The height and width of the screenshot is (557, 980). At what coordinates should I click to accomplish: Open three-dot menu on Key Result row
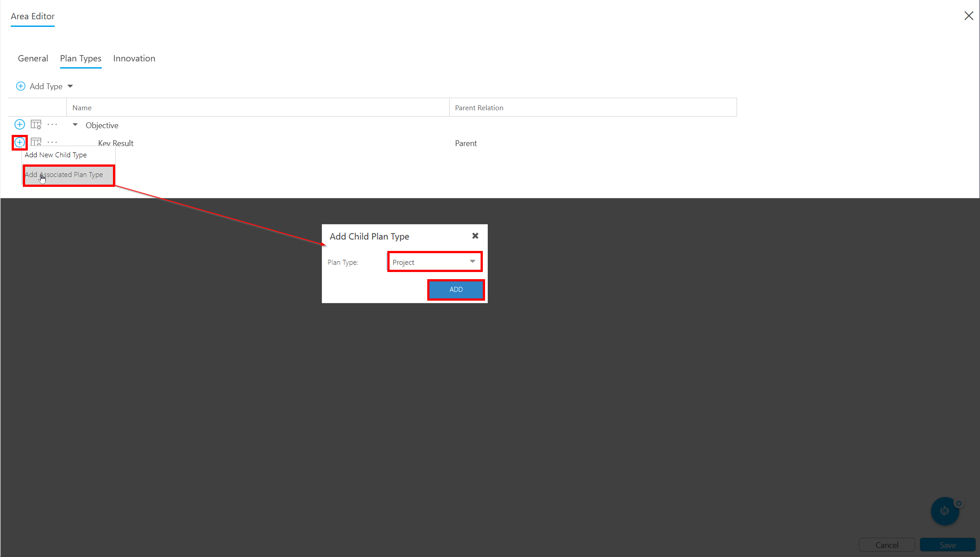[x=52, y=142]
